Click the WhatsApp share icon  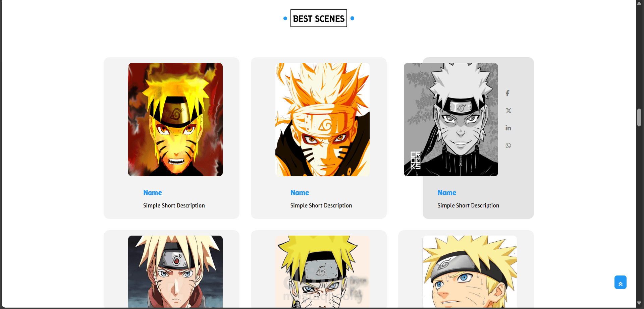click(508, 145)
